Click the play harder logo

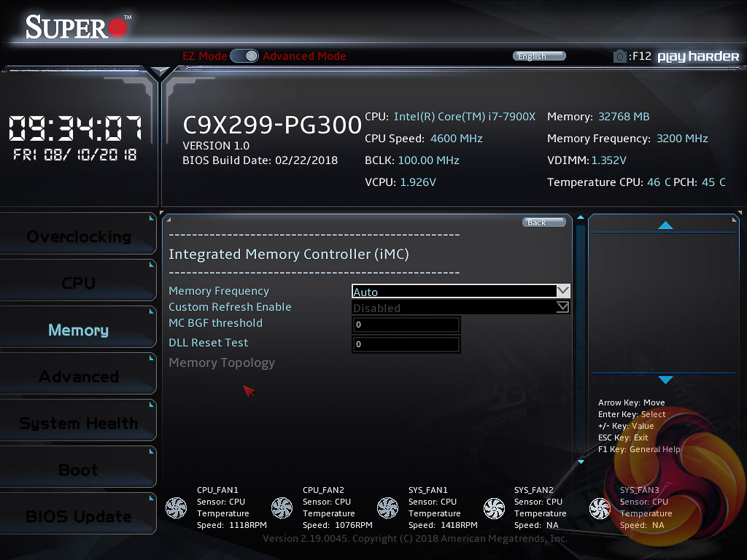(x=698, y=57)
